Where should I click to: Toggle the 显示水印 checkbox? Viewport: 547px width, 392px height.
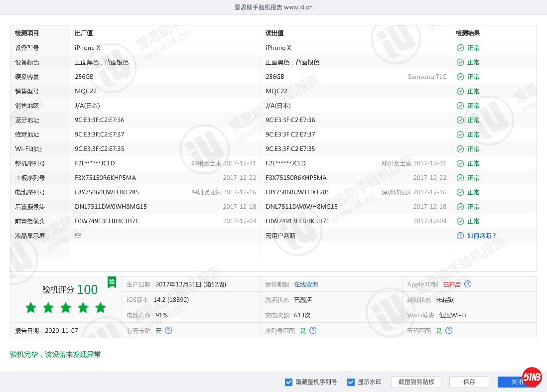(x=351, y=382)
